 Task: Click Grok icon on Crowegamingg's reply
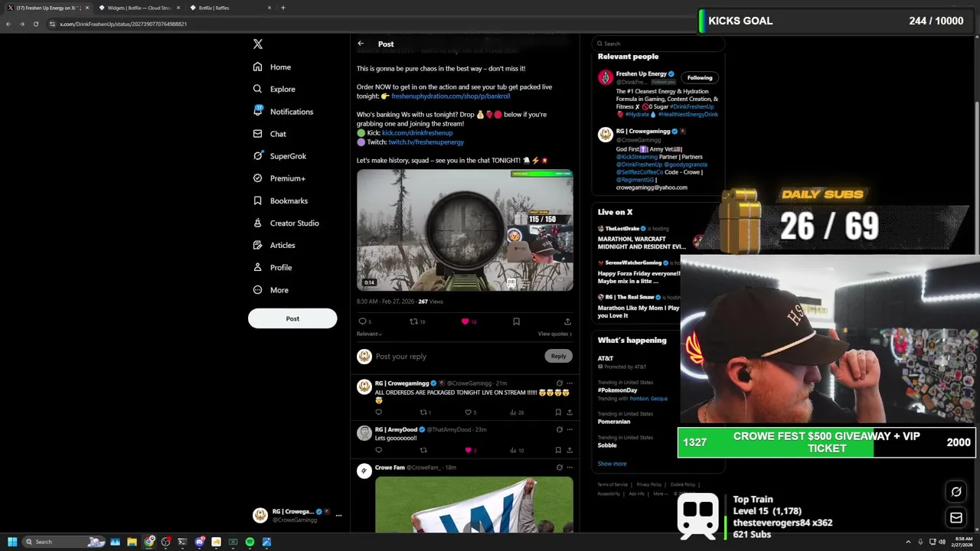pos(559,383)
